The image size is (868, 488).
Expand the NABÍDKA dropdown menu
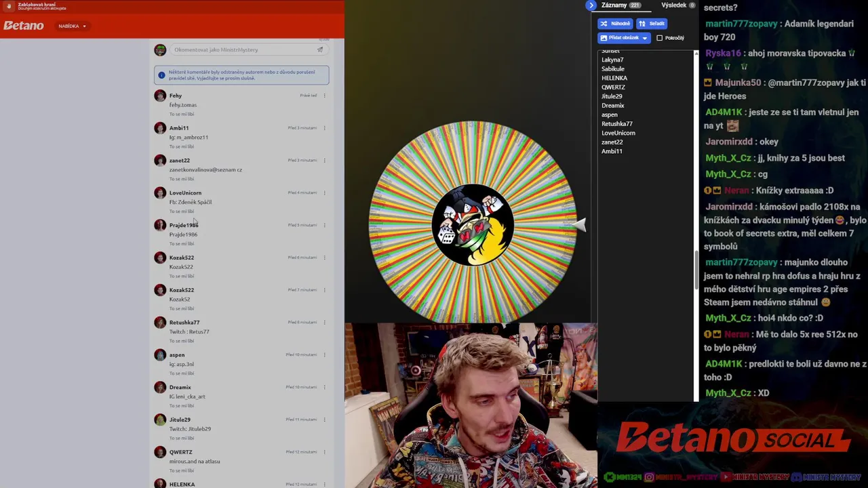pos(72,26)
